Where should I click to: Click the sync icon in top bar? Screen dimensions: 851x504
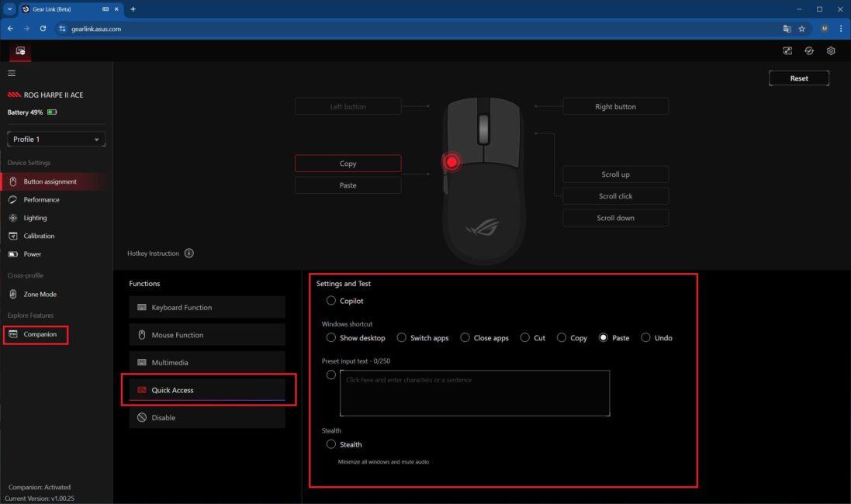(x=808, y=50)
